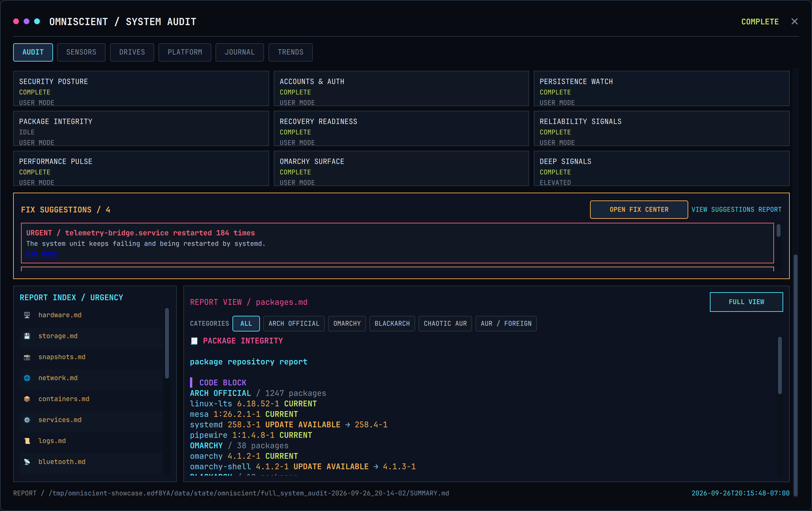This screenshot has width=812, height=511.
Task: Click the logs.md scroll icon
Action: click(27, 441)
